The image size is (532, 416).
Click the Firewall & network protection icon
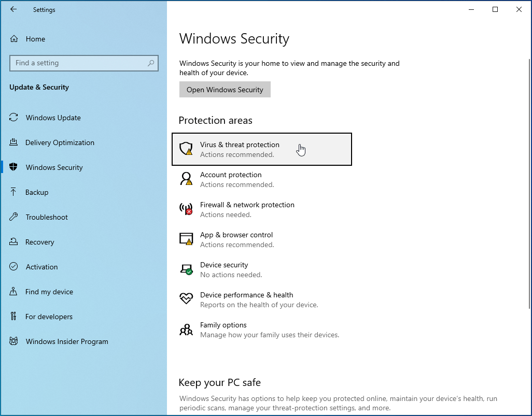[186, 209]
